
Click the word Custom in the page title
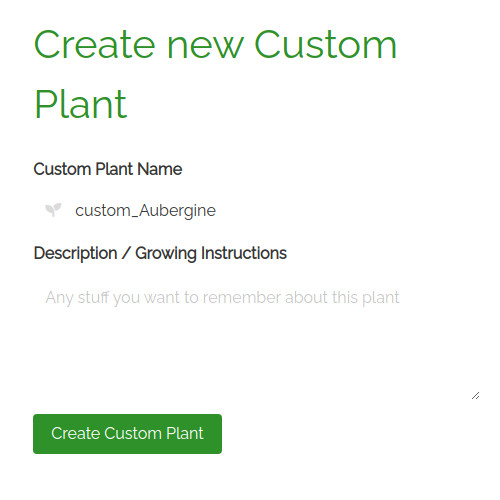(x=325, y=45)
